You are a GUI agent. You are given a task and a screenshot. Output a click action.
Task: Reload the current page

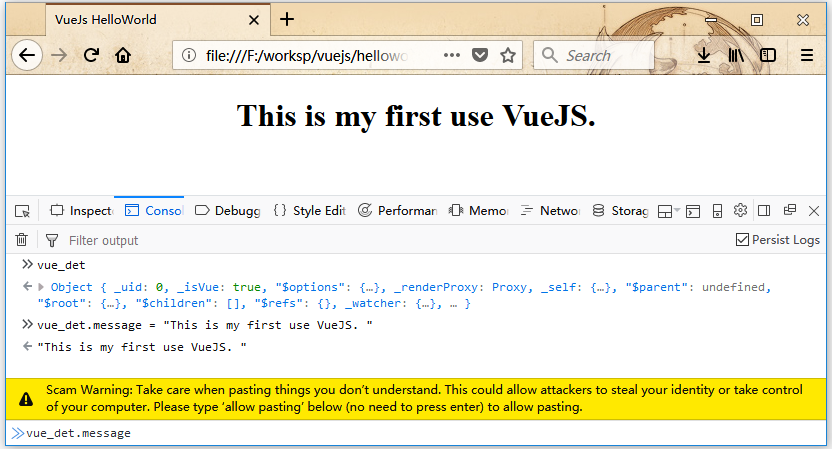pyautogui.click(x=92, y=56)
